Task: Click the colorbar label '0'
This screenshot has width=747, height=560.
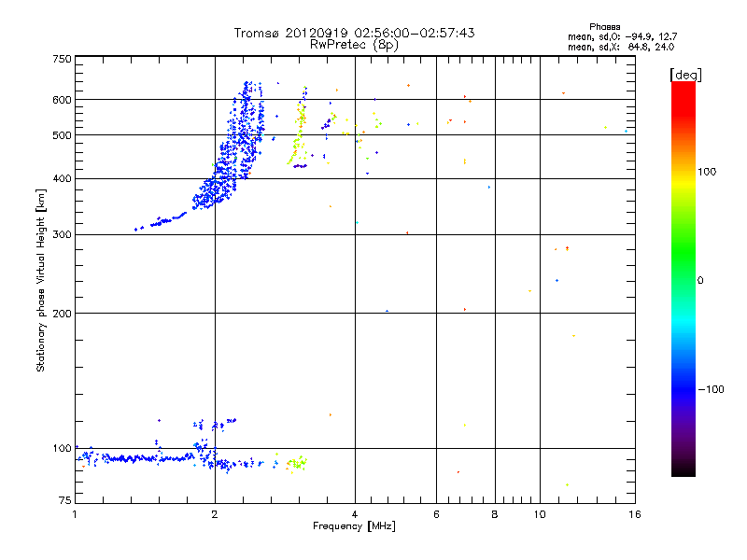Action: click(699, 280)
